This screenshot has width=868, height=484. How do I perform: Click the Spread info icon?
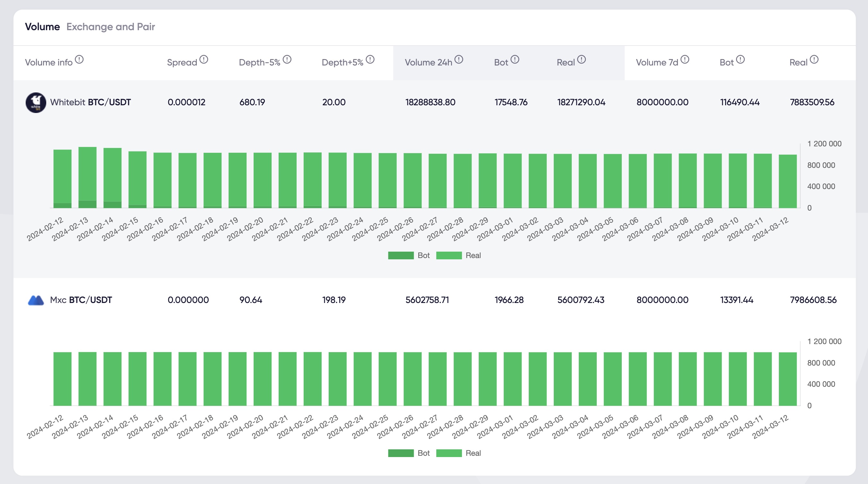point(204,60)
